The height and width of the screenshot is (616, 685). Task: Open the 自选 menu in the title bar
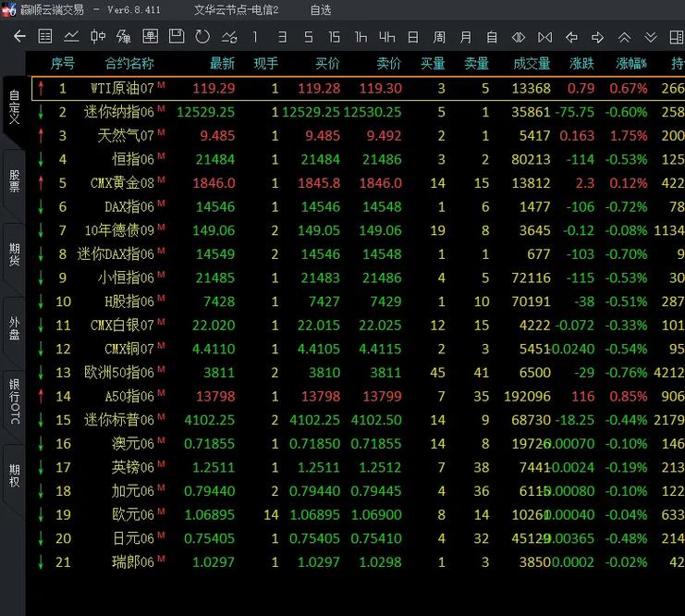click(321, 10)
